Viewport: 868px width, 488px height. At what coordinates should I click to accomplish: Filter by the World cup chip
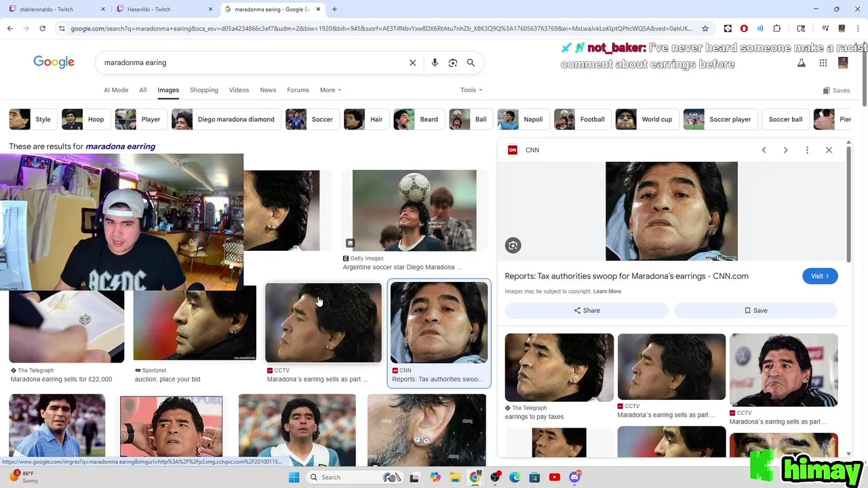(647, 119)
